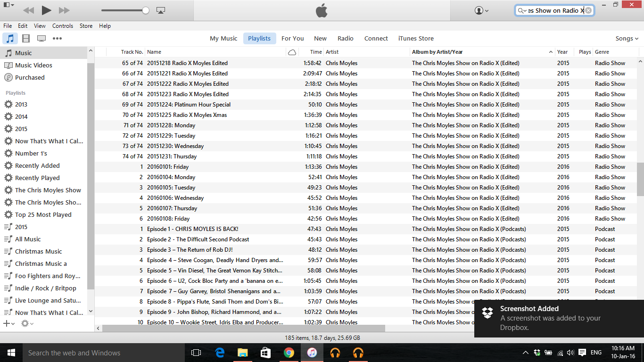Go to the For You tab
This screenshot has width=644, height=362.
click(x=292, y=39)
